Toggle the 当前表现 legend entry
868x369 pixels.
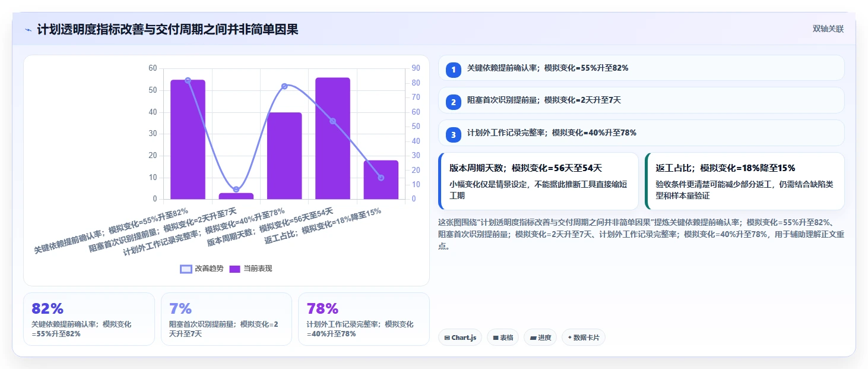point(251,269)
